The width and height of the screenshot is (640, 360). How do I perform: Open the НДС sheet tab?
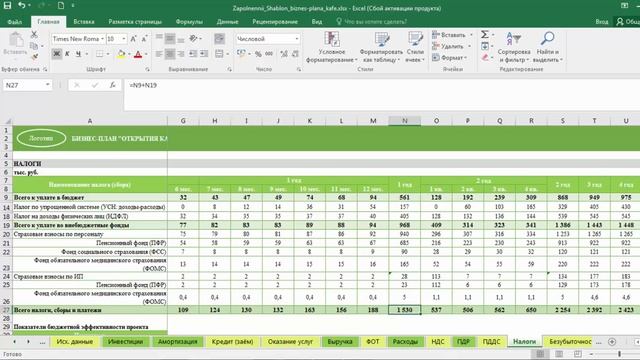click(438, 342)
